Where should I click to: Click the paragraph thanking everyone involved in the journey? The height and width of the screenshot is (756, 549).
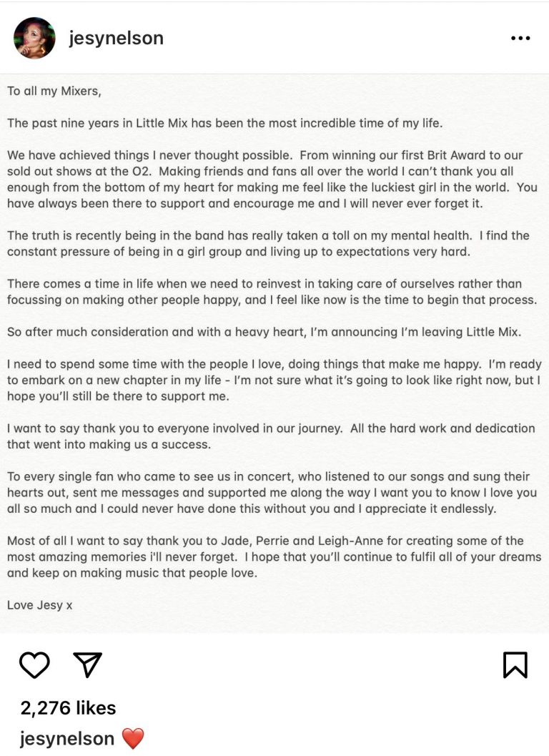(x=272, y=436)
